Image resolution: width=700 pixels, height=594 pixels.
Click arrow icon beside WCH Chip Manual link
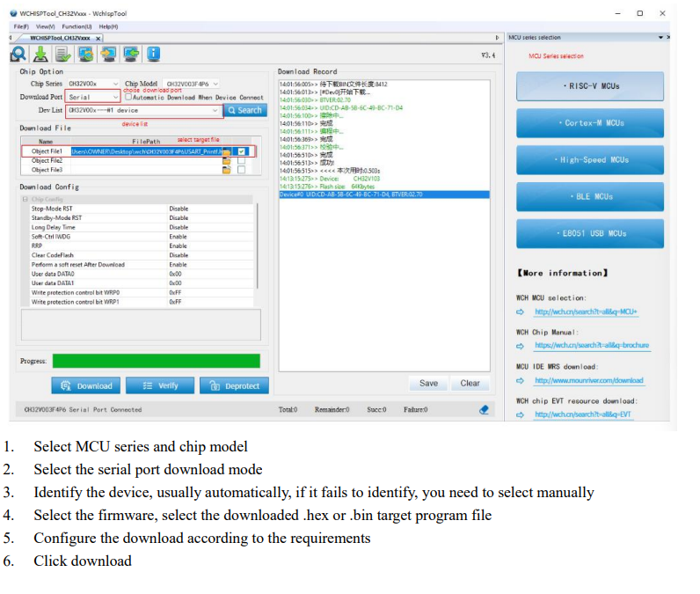[x=520, y=346]
